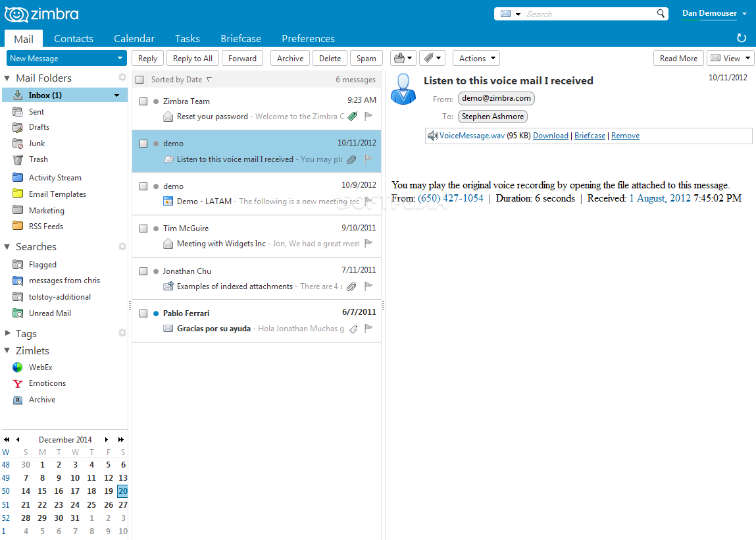Check the Pablo Ferrari message checkbox
756x540 pixels.
pyautogui.click(x=143, y=313)
